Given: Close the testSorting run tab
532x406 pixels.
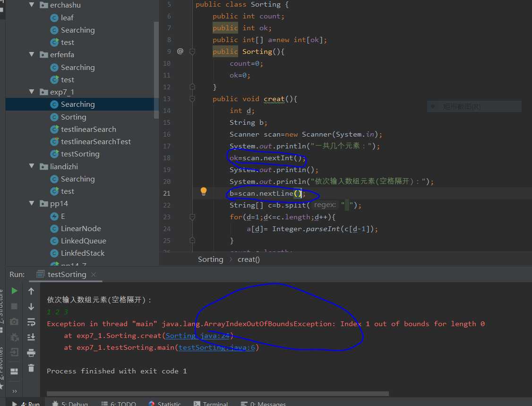Looking at the screenshot, I should tap(94, 274).
